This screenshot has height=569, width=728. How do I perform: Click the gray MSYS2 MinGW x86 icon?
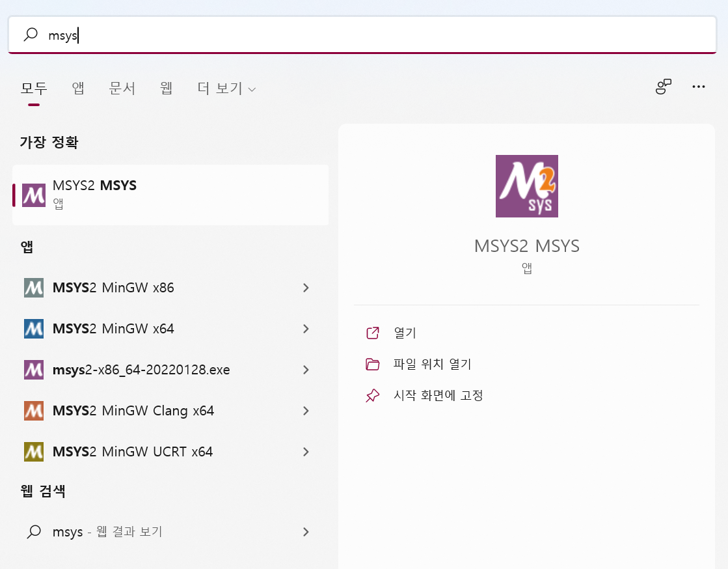34,288
